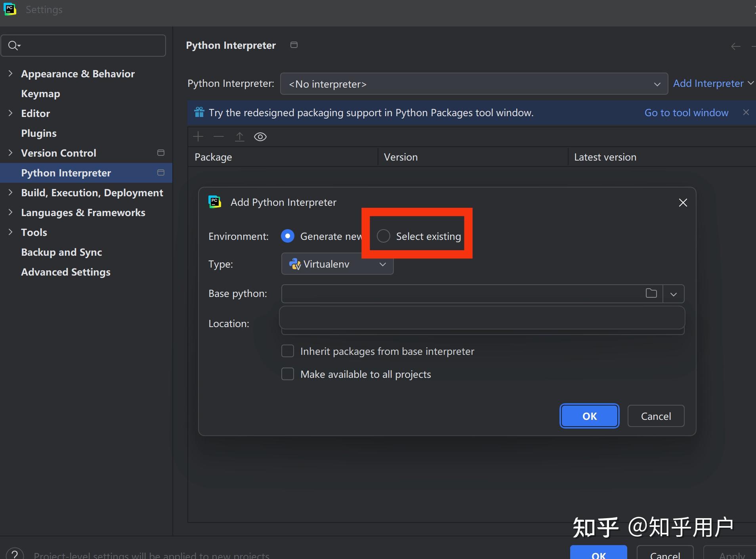This screenshot has width=756, height=559.
Task: Click the back arrow in the settings header
Action: [x=736, y=46]
